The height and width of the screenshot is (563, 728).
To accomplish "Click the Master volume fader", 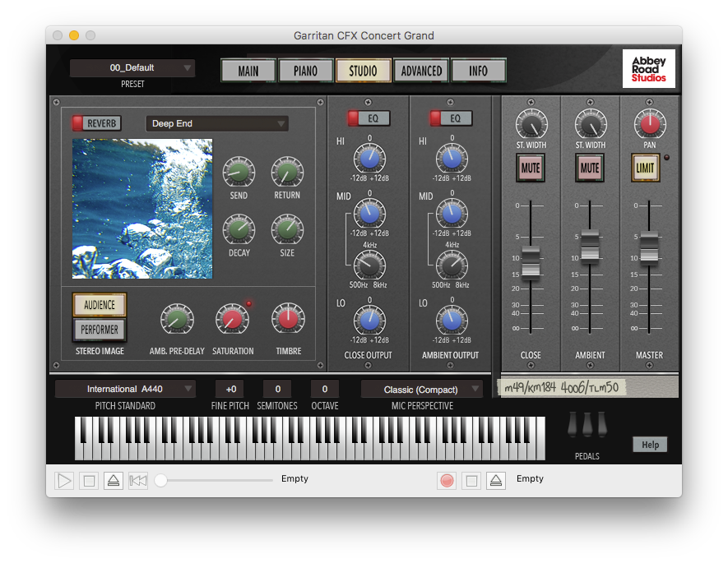I will click(x=649, y=247).
